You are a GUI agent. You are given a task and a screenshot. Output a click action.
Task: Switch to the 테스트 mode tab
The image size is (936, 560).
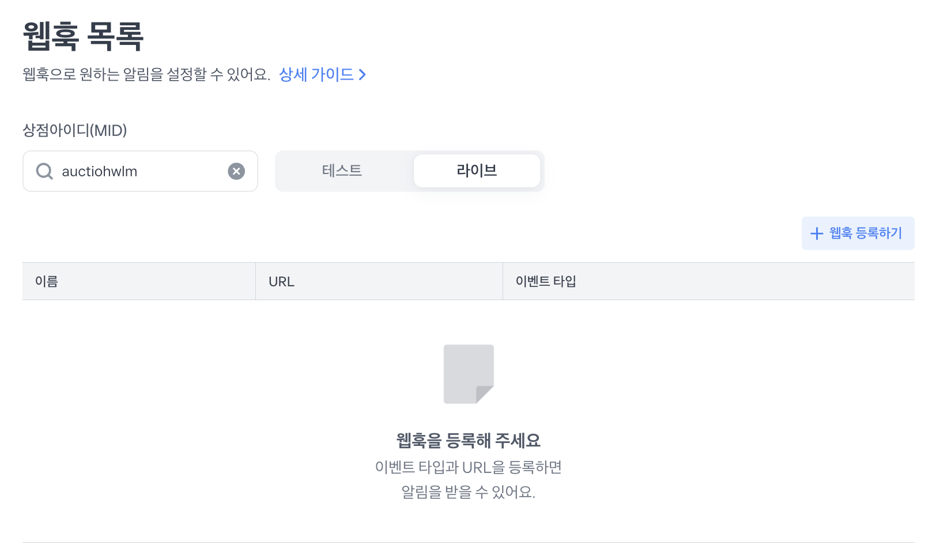[x=342, y=171]
